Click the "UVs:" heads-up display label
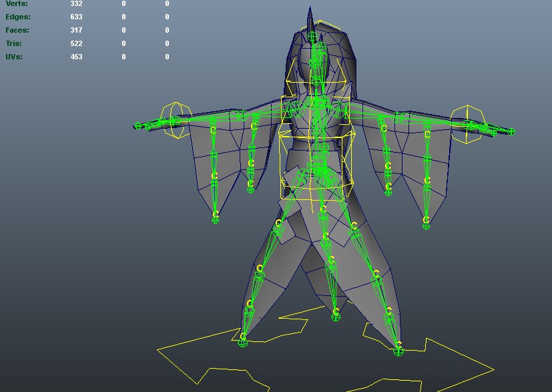This screenshot has width=552, height=392. 14,57
